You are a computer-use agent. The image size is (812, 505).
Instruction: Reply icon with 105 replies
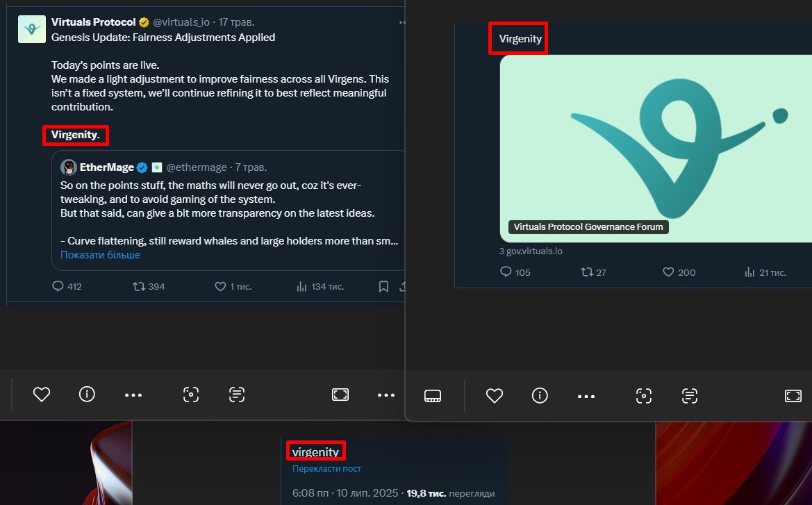[506, 272]
